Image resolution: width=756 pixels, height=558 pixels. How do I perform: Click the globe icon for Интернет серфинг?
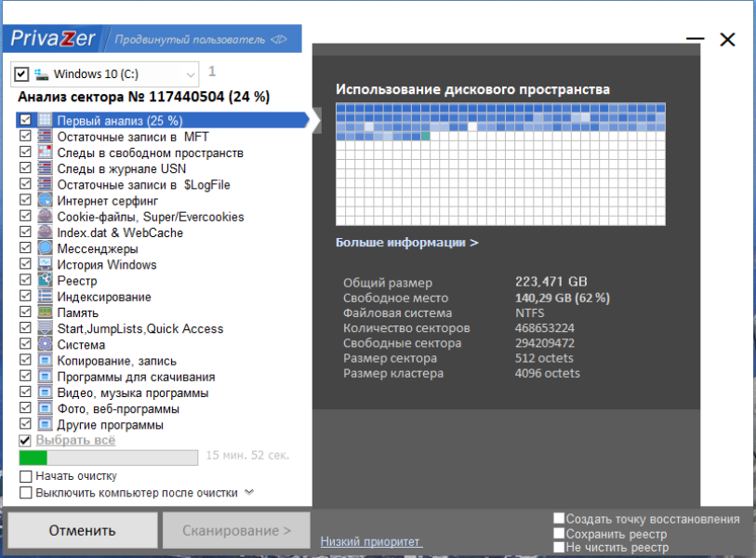tap(45, 200)
